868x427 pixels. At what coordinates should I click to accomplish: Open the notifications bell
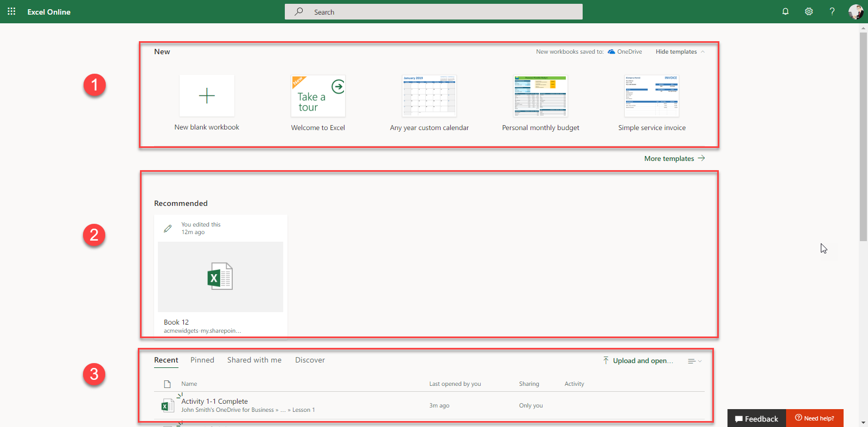point(785,11)
